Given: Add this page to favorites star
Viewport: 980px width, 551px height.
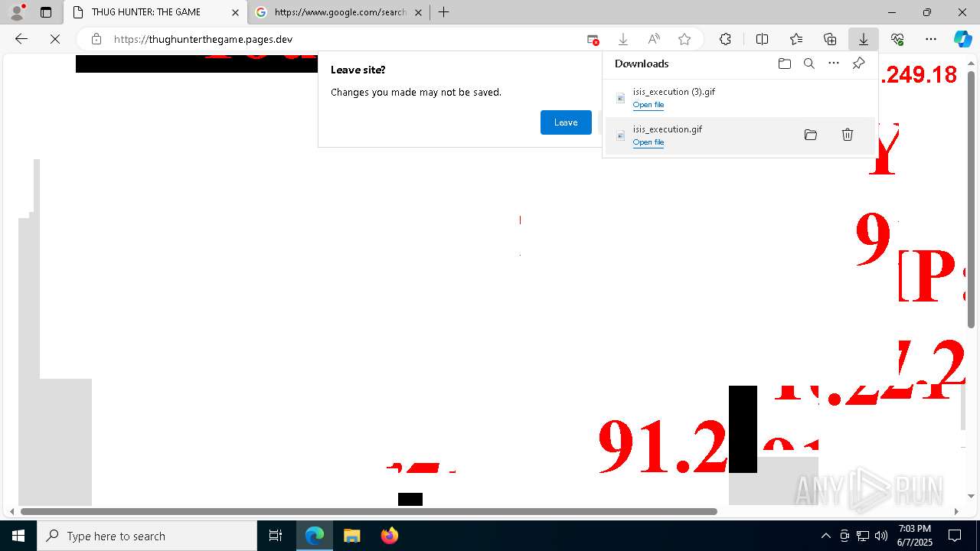Looking at the screenshot, I should [684, 39].
